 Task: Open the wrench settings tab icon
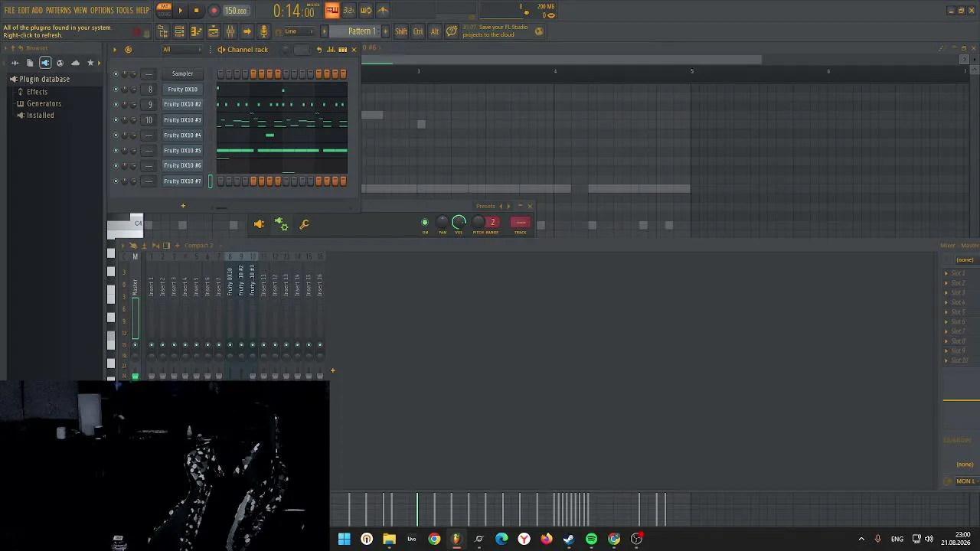pos(304,224)
